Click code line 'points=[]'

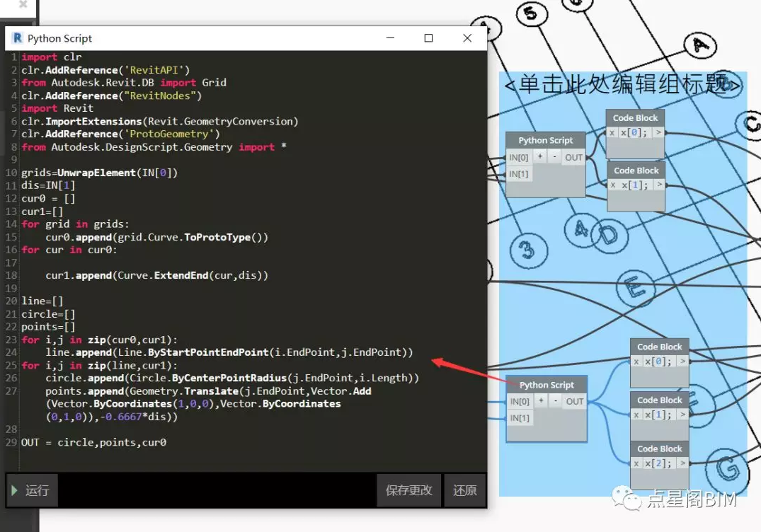(x=48, y=327)
